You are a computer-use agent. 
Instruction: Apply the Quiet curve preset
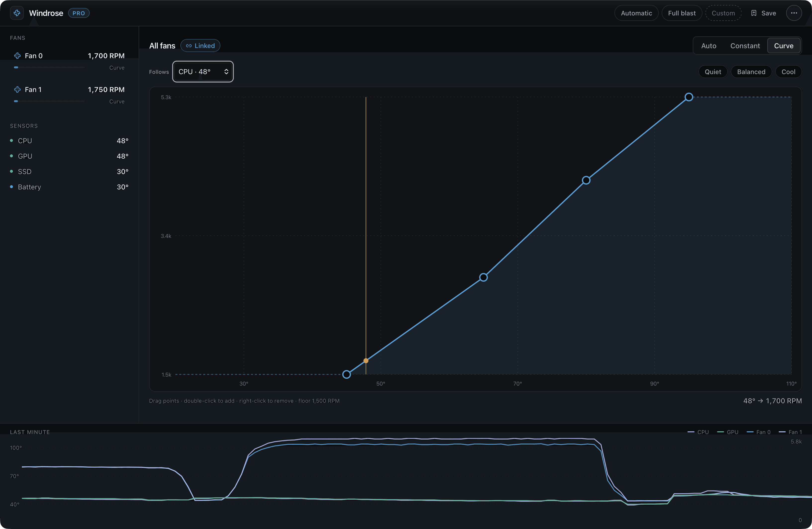pyautogui.click(x=713, y=72)
